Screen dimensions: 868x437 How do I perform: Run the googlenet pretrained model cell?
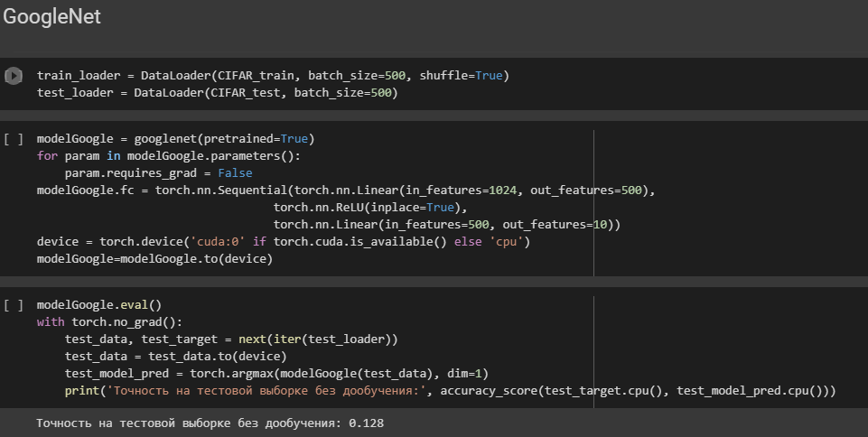(14, 139)
